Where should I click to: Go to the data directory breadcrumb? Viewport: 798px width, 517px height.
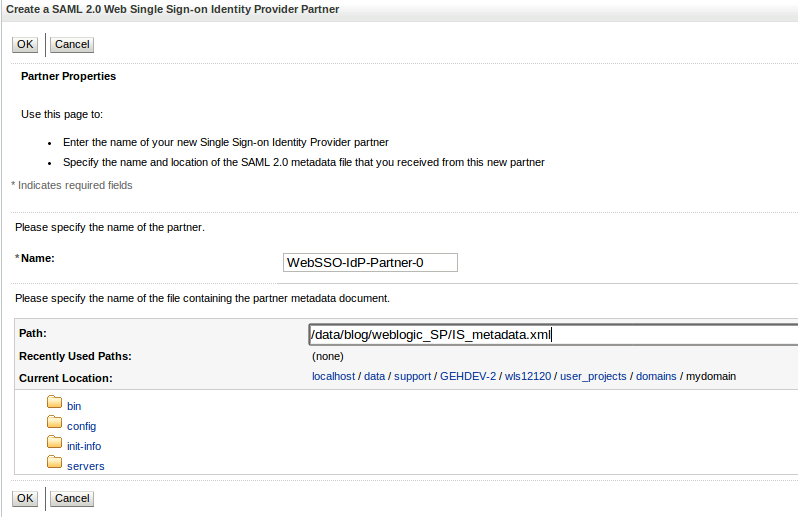tap(375, 377)
